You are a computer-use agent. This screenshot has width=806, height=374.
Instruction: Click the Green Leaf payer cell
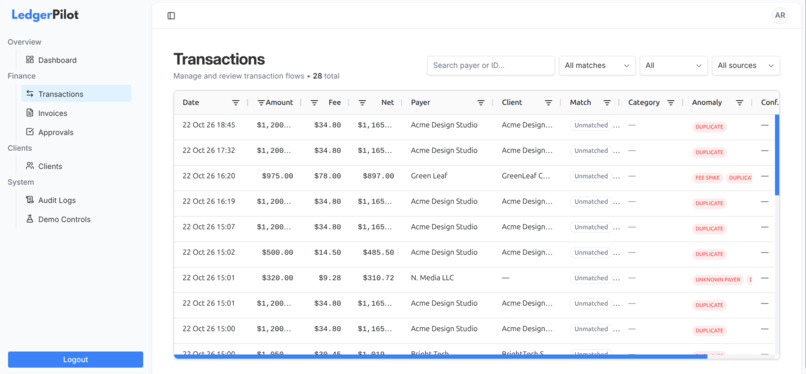coord(429,176)
